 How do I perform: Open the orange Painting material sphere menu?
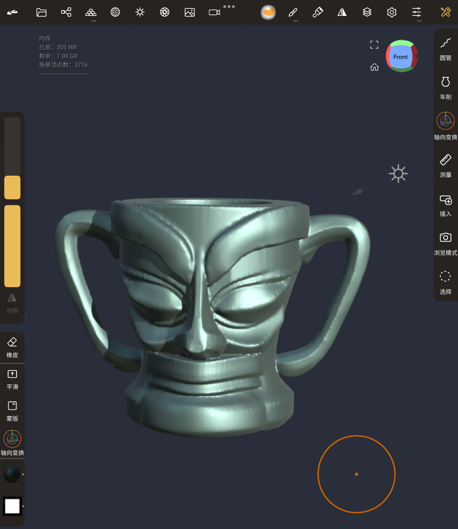268,12
